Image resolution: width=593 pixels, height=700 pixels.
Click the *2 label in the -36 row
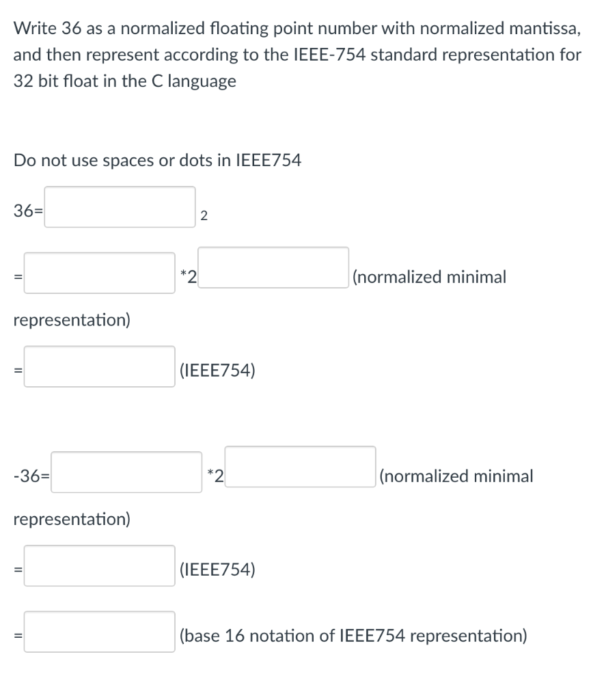[x=212, y=476]
